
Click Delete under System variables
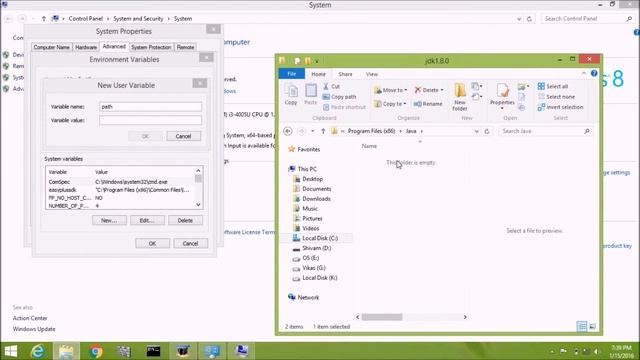(185, 220)
